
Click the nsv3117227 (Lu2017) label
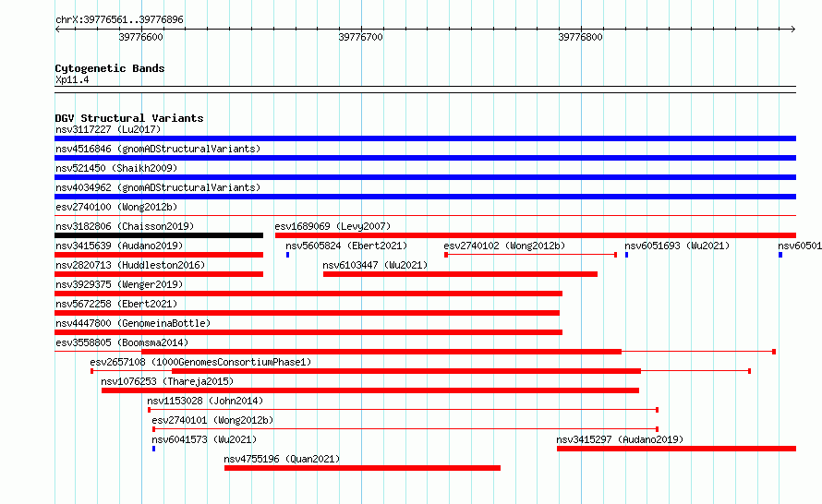(108, 129)
